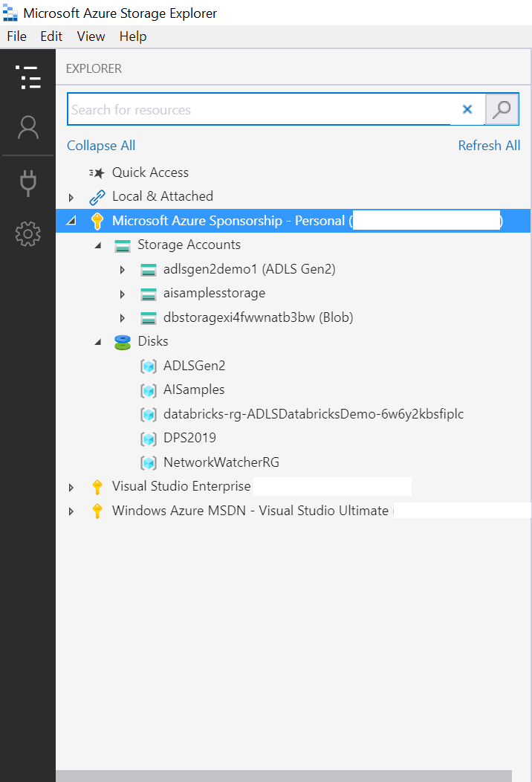The width and height of the screenshot is (532, 782).
Task: Expand the aisamplesstorage account arrow
Action: (x=122, y=294)
